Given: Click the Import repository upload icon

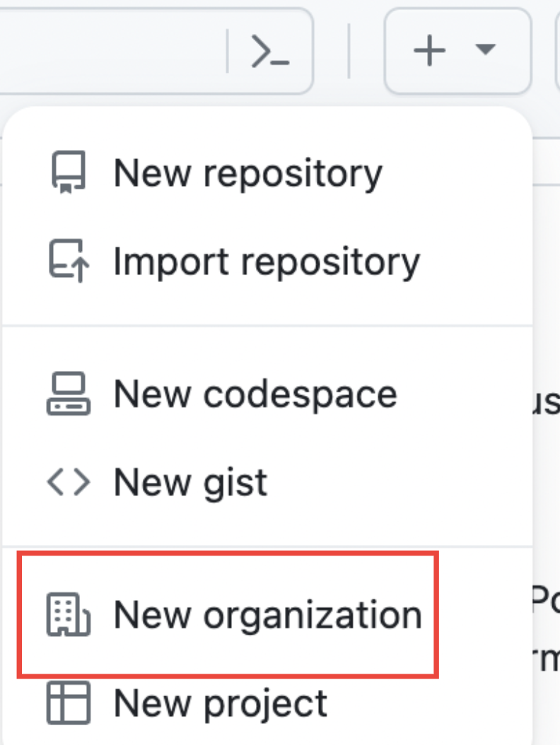Looking at the screenshot, I should click(x=69, y=261).
